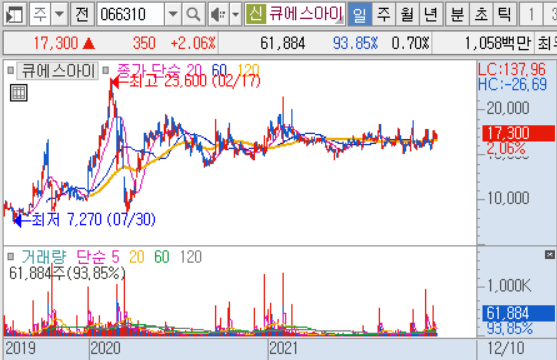Select the 일 daily period tab
This screenshot has height=360, width=557.
click(x=359, y=15)
